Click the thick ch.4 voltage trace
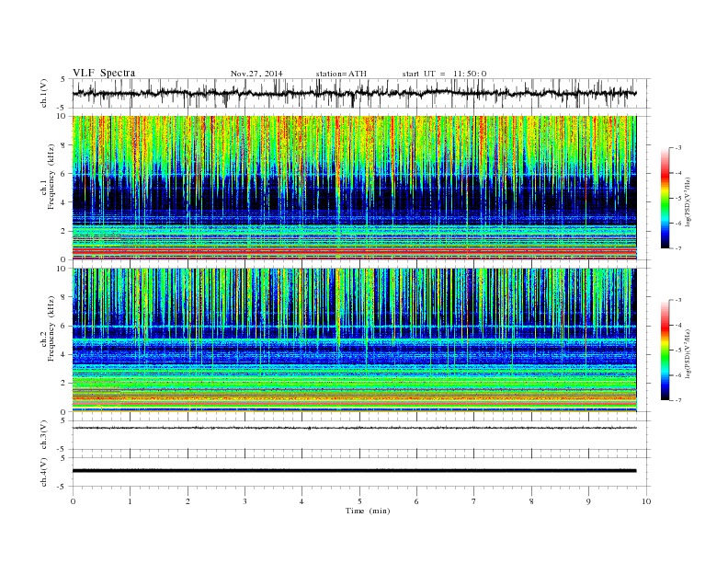The image size is (728, 563). [x=354, y=471]
